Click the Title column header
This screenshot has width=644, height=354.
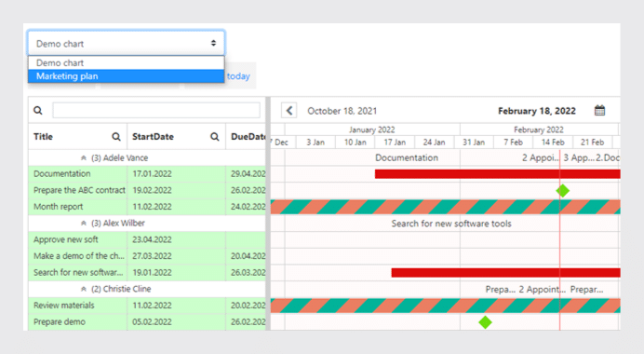pyautogui.click(x=43, y=137)
